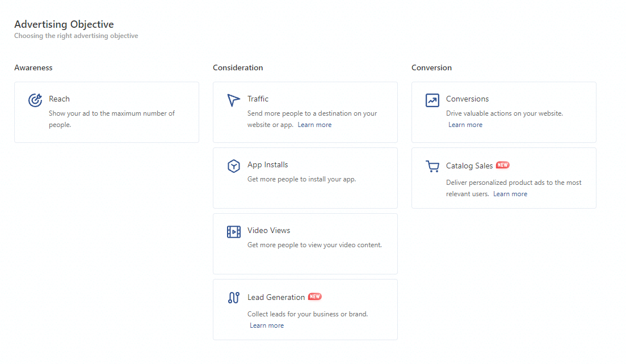Viewport: 626px width, 364px height.
Task: Choose the Traffic objective title
Action: pos(258,99)
